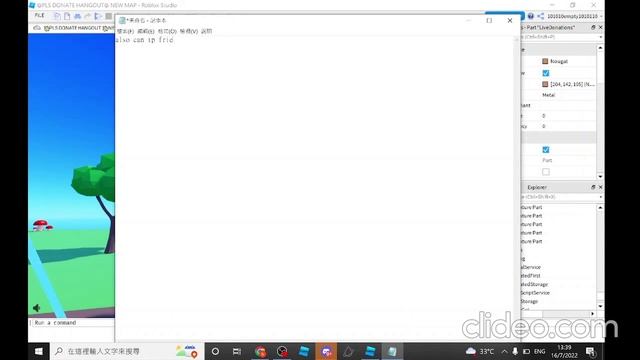Undock the Properties panel
This screenshot has height=360, width=640.
tap(593, 27)
